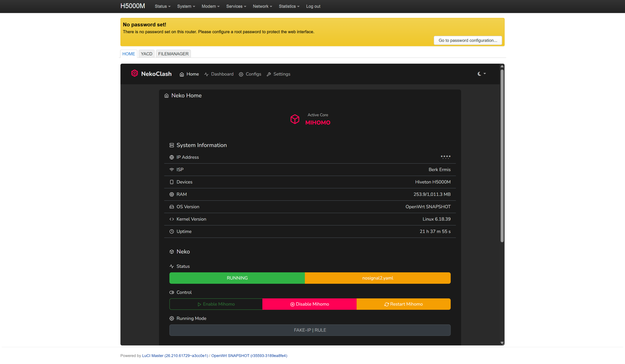Click the RAM value 253.9/1,011.3 MB

coord(432,194)
